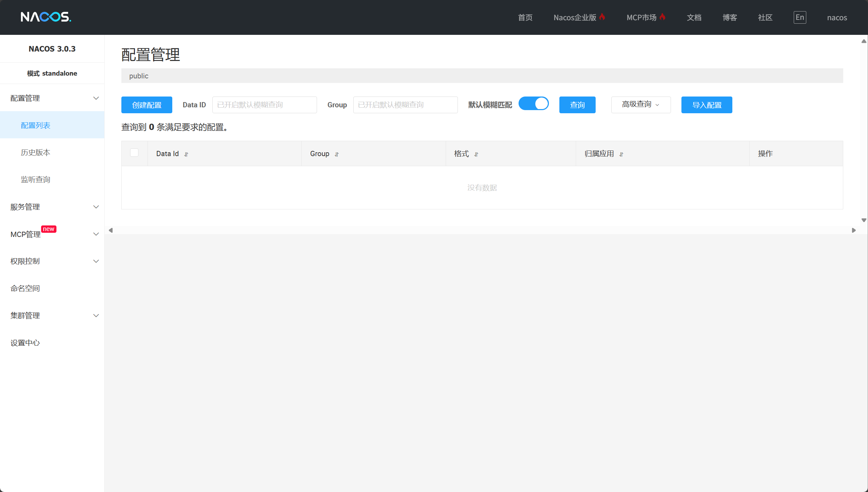Open 历史版本 in the sidebar
The height and width of the screenshot is (492, 868).
(x=36, y=153)
